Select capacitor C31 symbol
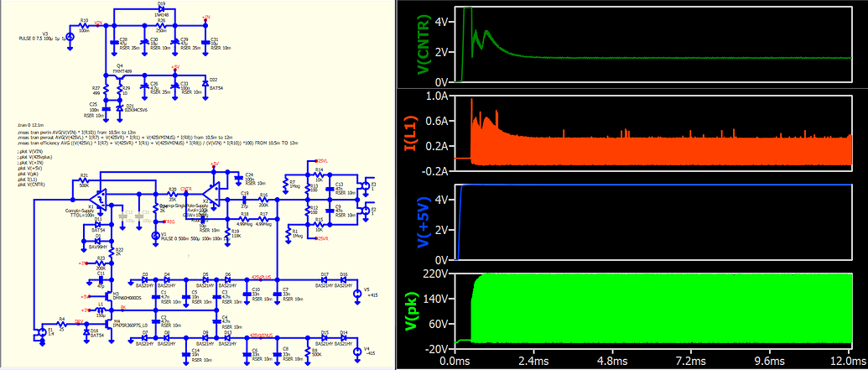 pyautogui.click(x=205, y=42)
